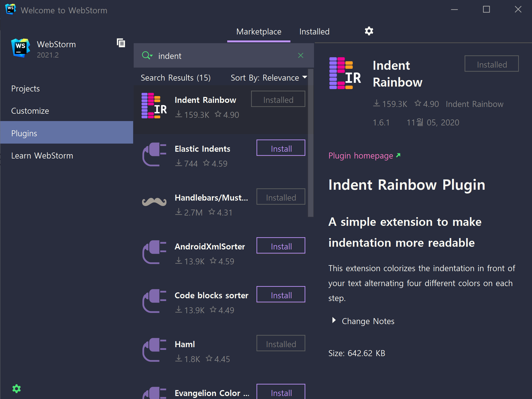Click the copy icon beside WebStorm name
This screenshot has width=532, height=399.
[x=121, y=43]
